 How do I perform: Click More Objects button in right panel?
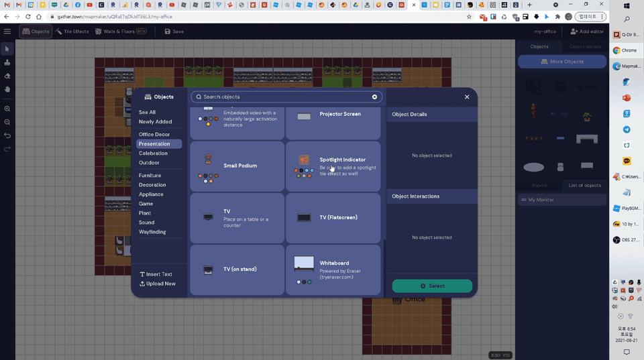[562, 62]
